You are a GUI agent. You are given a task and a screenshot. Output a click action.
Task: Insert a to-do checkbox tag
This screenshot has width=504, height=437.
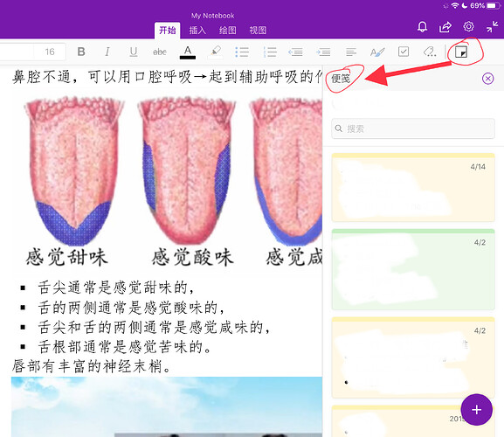pos(404,52)
